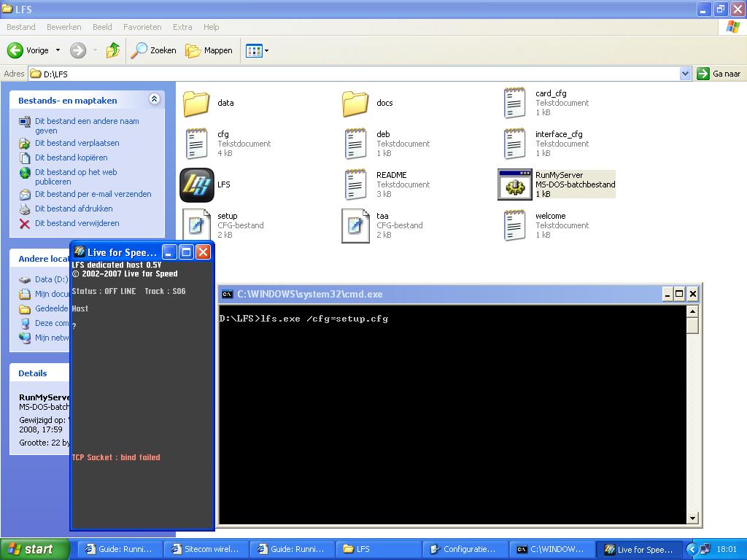Select the interface_cfg text document icon
The width and height of the screenshot is (747, 560).
coord(514,144)
